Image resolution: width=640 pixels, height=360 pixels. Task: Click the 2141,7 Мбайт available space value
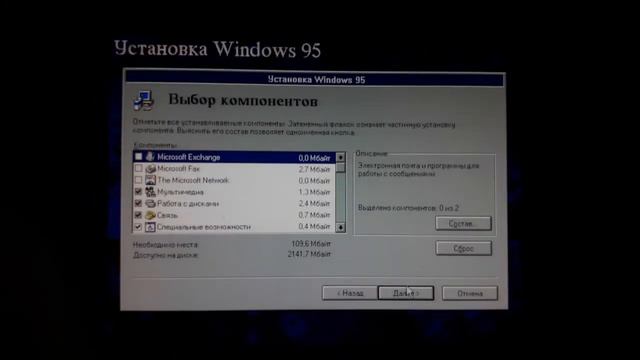[x=309, y=254]
